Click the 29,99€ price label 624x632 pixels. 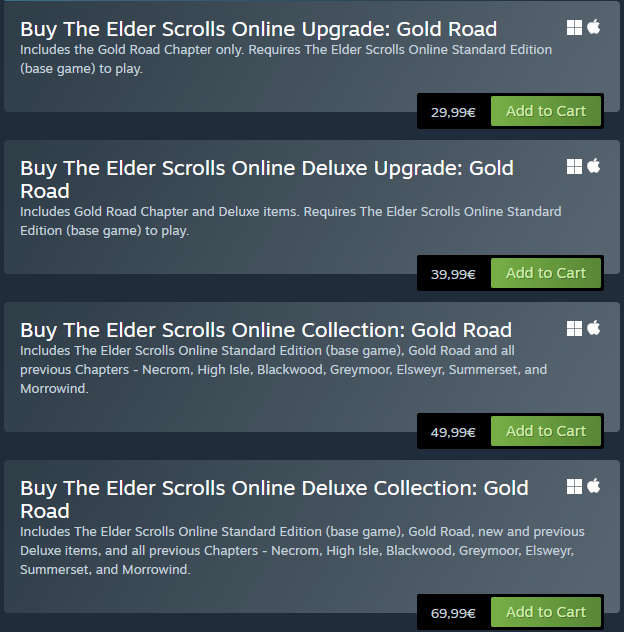point(453,112)
